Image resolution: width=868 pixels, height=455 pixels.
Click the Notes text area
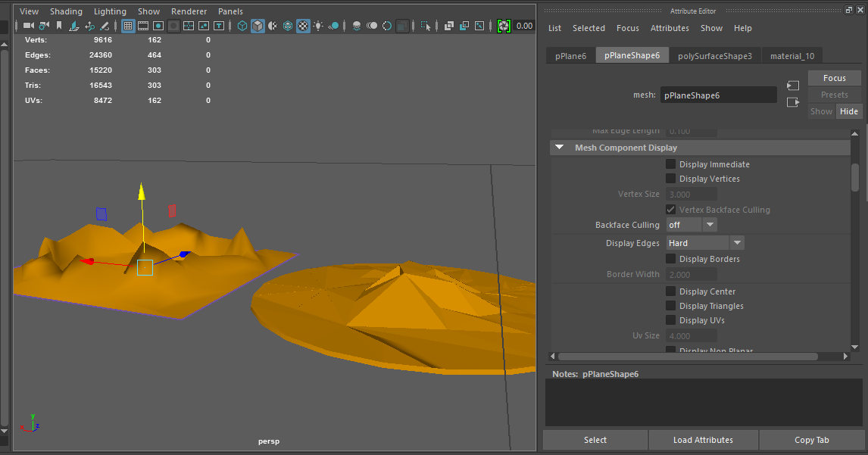[704, 403]
